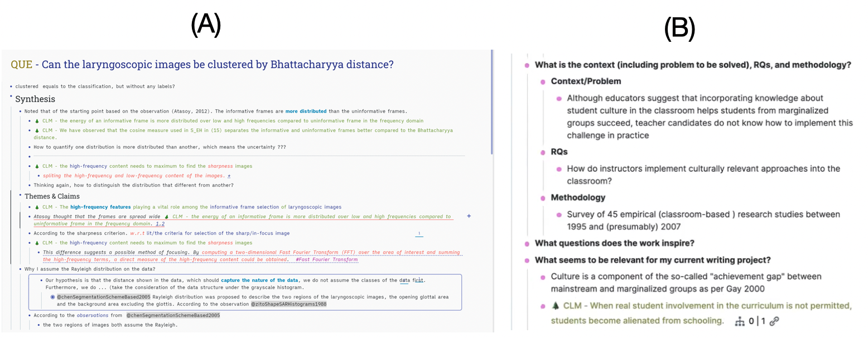The image size is (868, 338).
Task: Click bullet of 'clustered equals to the classification'
Action: [11, 86]
